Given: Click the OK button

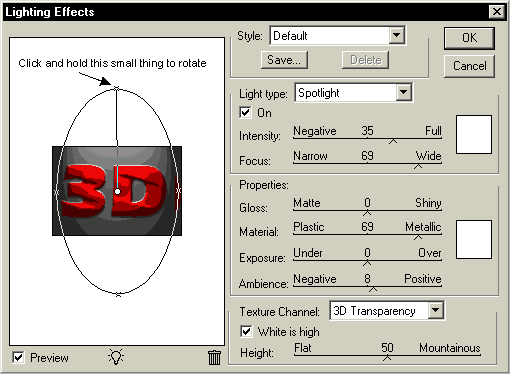Looking at the screenshot, I should tap(469, 38).
